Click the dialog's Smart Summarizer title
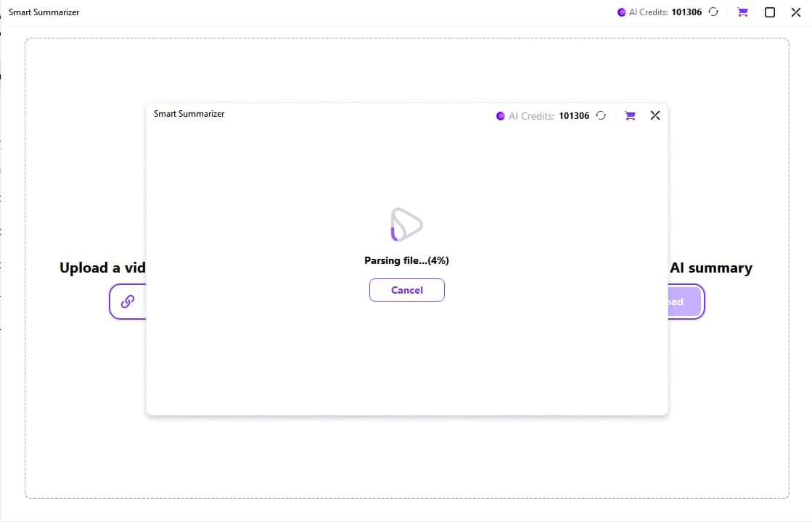This screenshot has width=812, height=522. (x=189, y=114)
